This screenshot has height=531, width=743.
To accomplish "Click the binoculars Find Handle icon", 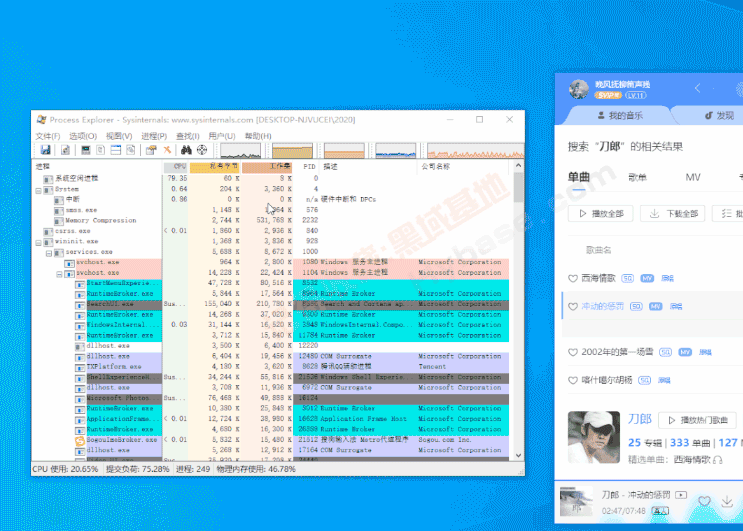I will pyautogui.click(x=186, y=150).
